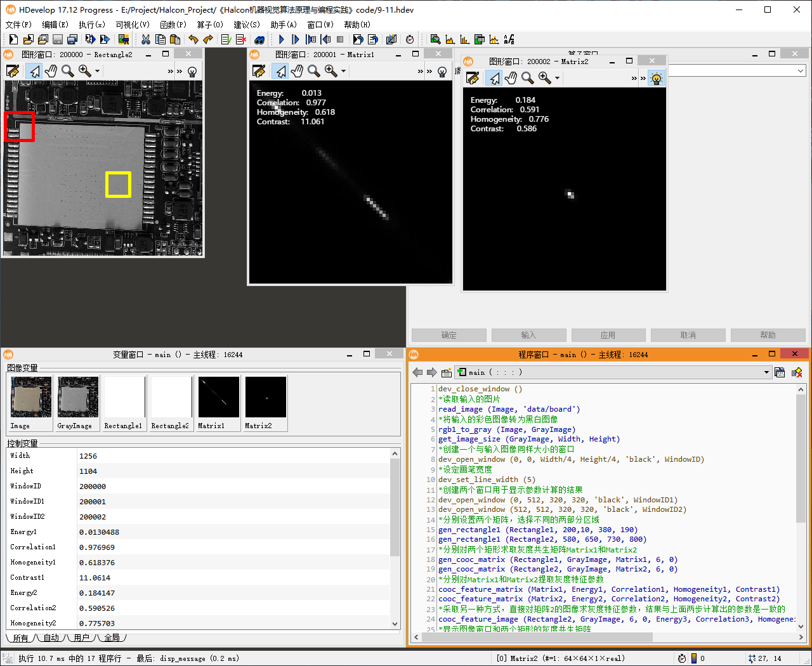The width and height of the screenshot is (812, 666).
Task: Toggle the light bulb in Rectangle2 window
Action: pyautogui.click(x=192, y=71)
